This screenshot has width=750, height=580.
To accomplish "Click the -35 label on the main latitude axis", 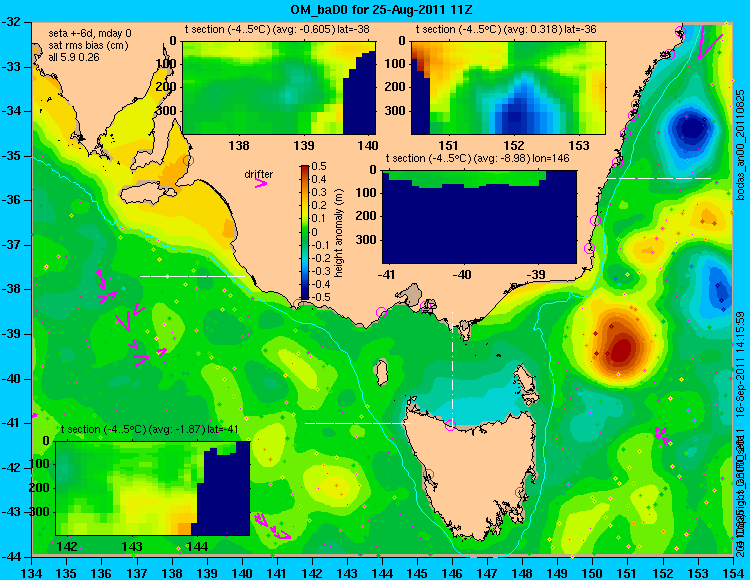I will pyautogui.click(x=11, y=156).
